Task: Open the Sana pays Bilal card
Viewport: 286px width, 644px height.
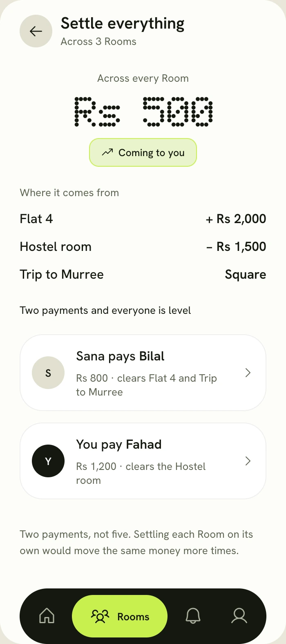Action: coord(143,373)
